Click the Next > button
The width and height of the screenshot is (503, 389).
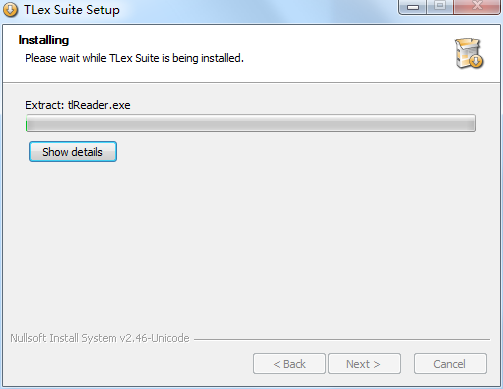[x=364, y=364]
